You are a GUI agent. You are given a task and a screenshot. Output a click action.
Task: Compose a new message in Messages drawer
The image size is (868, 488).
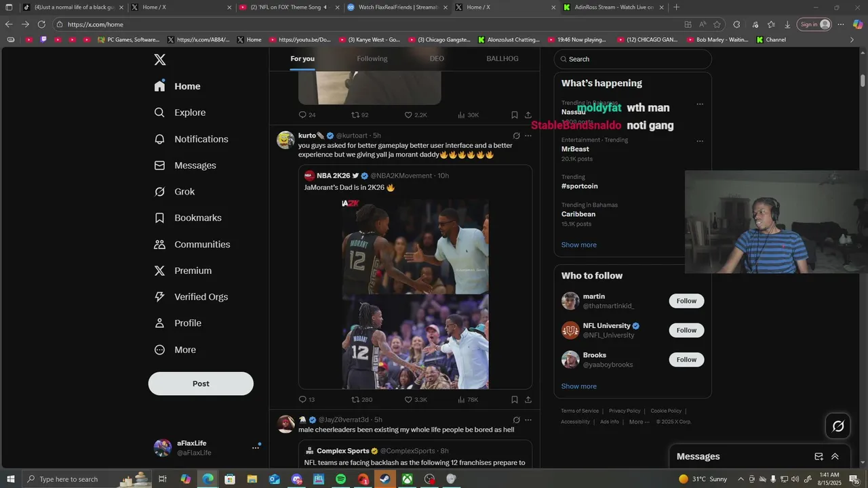(x=818, y=457)
